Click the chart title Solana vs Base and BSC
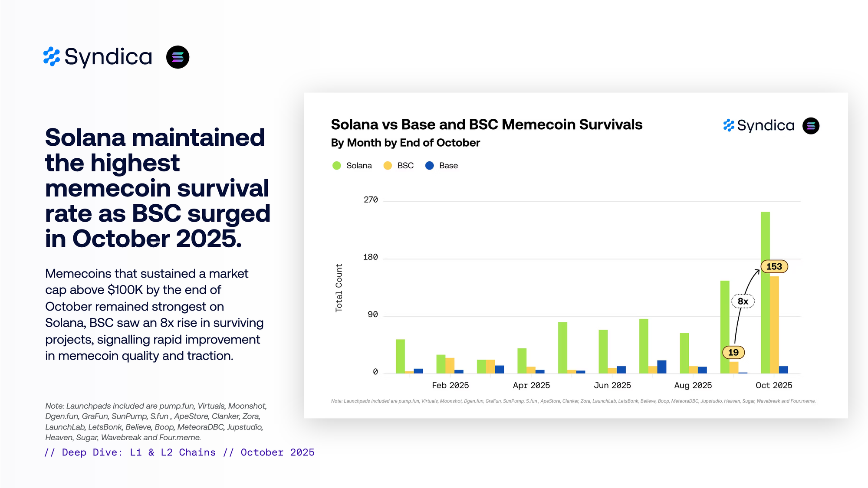The image size is (868, 488). (x=486, y=124)
